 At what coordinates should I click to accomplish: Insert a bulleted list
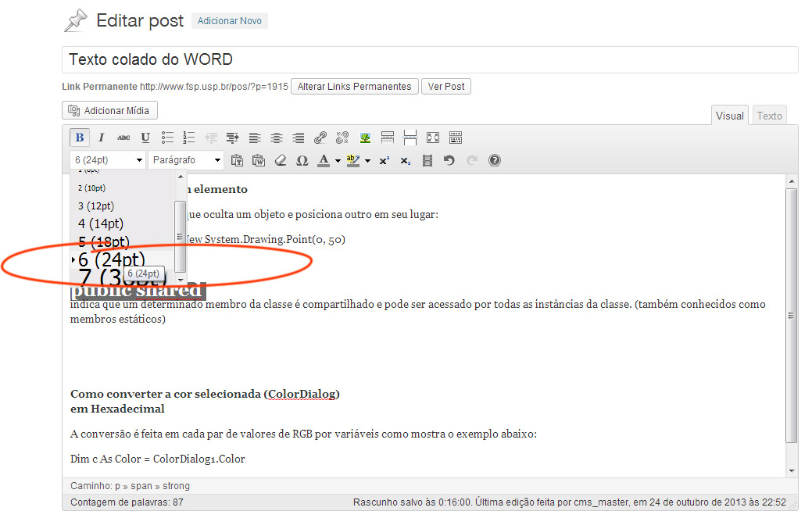click(x=167, y=138)
